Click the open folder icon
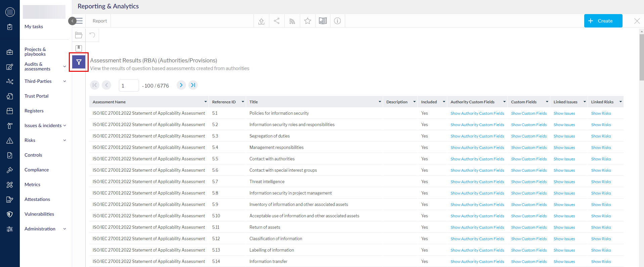The height and width of the screenshot is (267, 644). coord(79,35)
